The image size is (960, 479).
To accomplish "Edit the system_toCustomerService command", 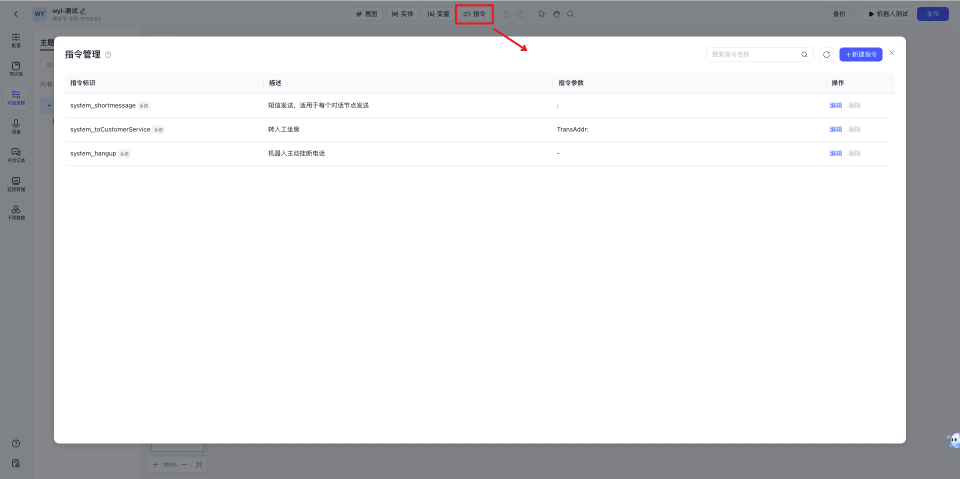I will 835,129.
